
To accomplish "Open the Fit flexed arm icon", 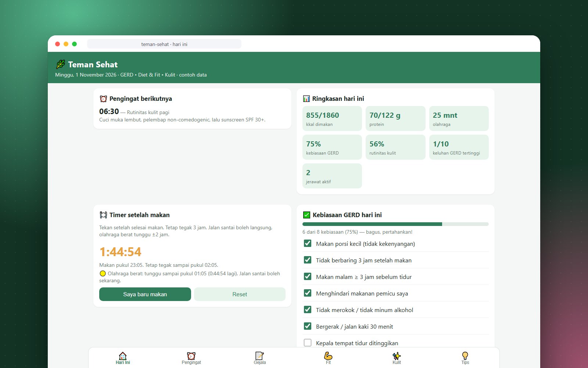I will tap(328, 356).
